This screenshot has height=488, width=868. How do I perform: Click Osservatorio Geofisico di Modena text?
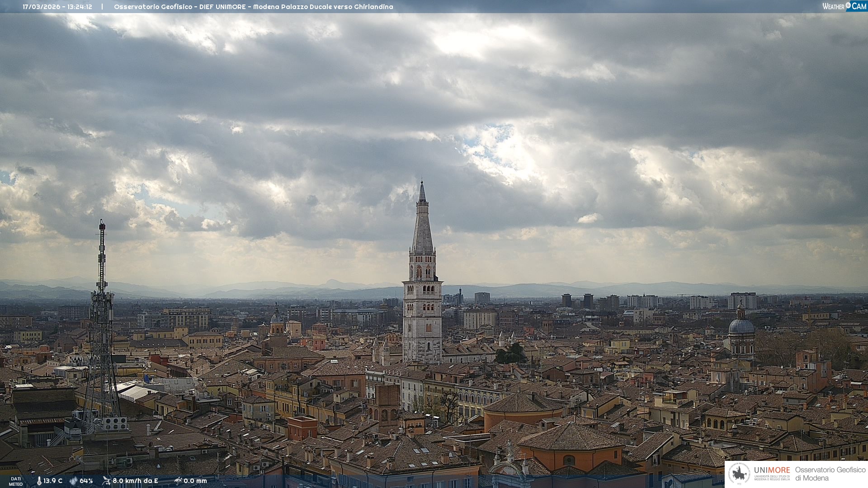point(830,474)
